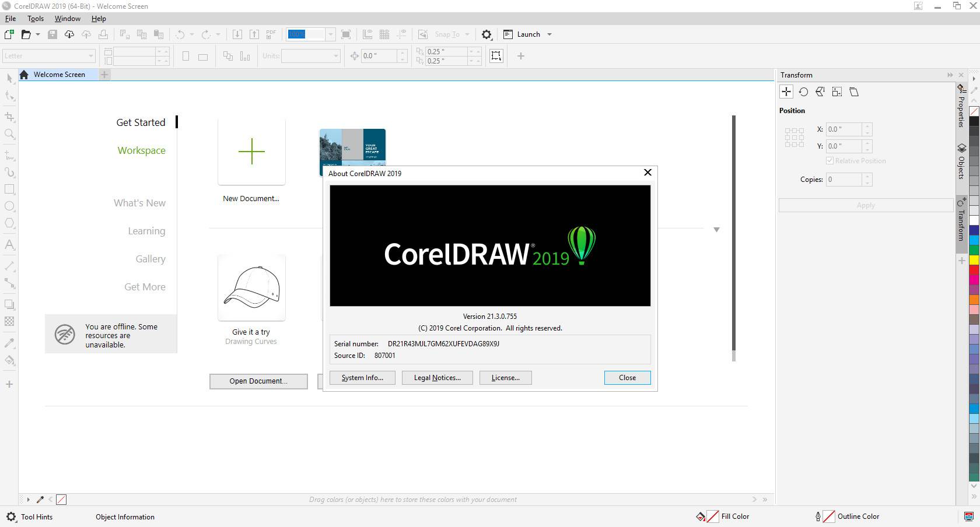The image size is (980, 527).
Task: Expand the zoom level dropdown arrow
Action: click(330, 34)
